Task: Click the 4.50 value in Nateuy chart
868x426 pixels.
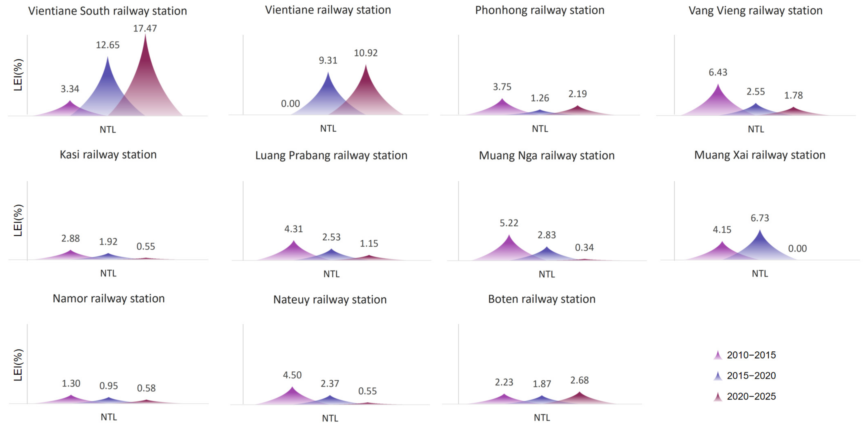Action: coord(292,375)
